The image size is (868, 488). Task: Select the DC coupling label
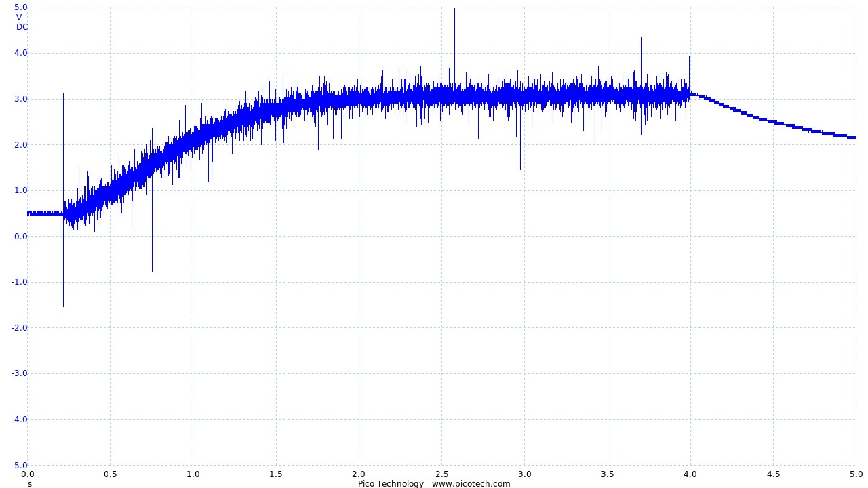(x=22, y=27)
